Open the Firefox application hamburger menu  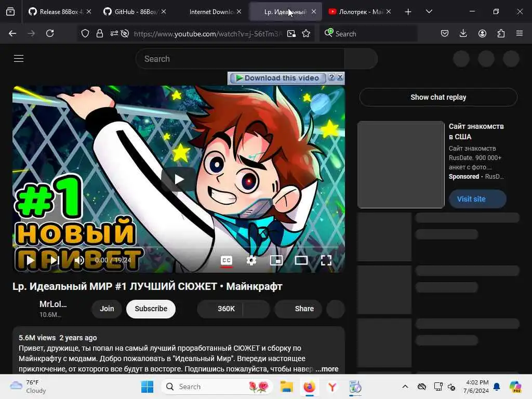click(x=519, y=33)
